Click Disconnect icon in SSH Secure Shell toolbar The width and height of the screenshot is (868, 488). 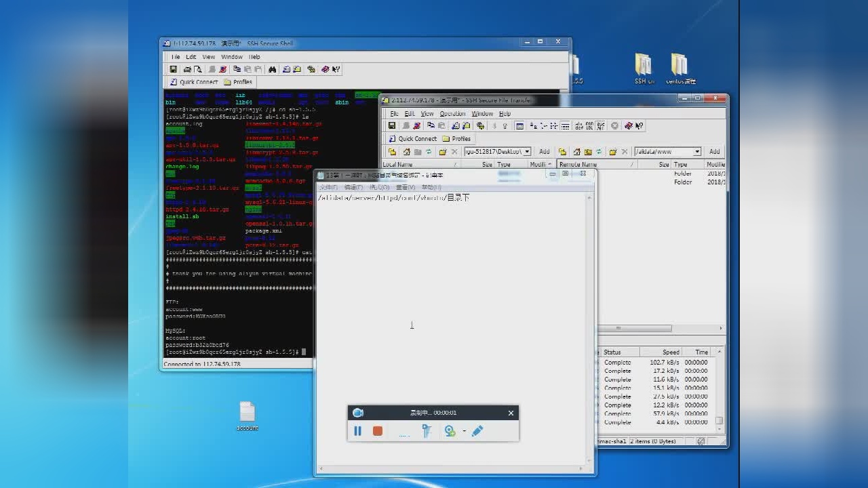pos(222,69)
